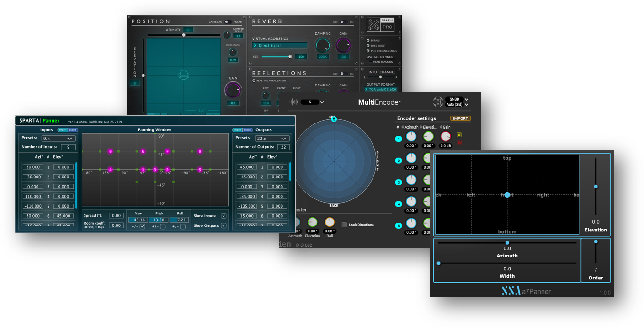Mute encoder 1 with the red M button

pyautogui.click(x=459, y=142)
